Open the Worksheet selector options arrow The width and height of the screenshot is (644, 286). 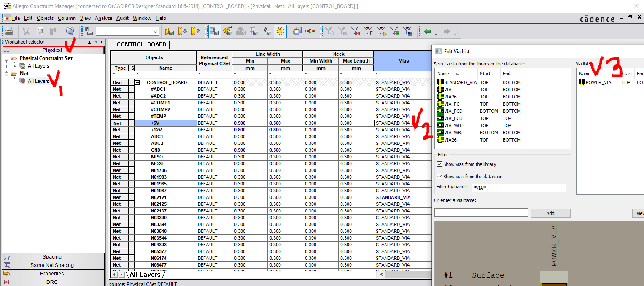pos(96,42)
